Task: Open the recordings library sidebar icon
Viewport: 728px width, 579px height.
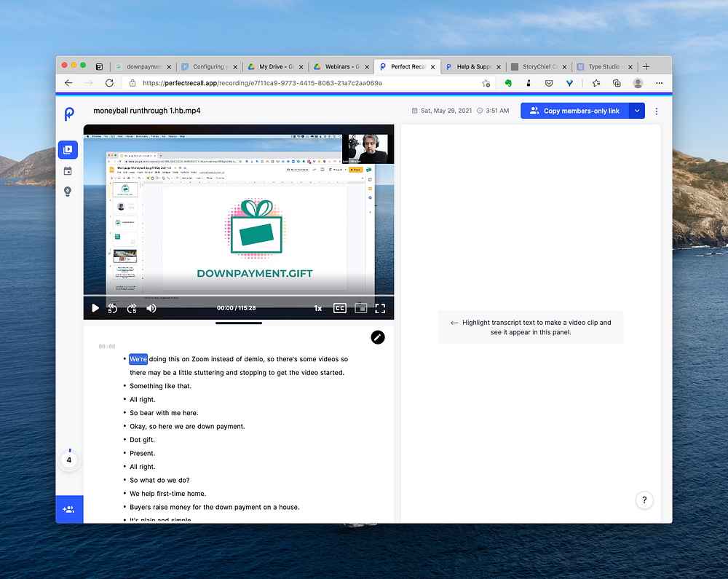Action: [x=68, y=150]
